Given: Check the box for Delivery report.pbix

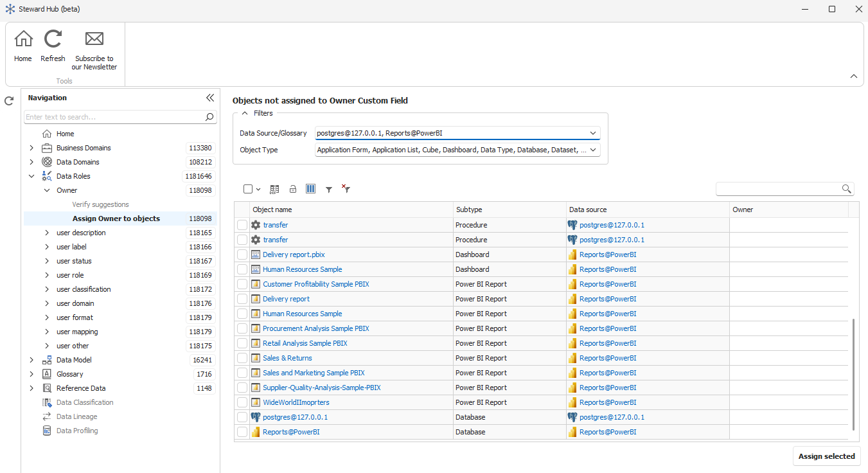Looking at the screenshot, I should 242,254.
